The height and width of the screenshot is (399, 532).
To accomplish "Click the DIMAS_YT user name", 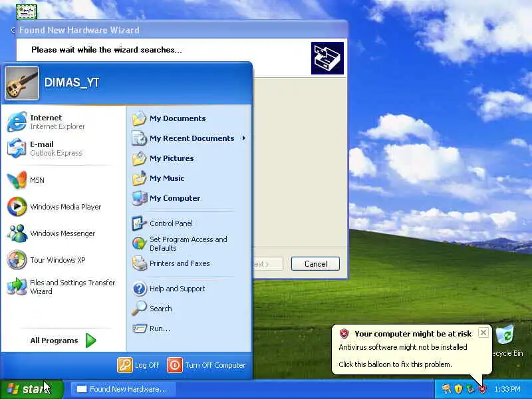I will coord(72,82).
